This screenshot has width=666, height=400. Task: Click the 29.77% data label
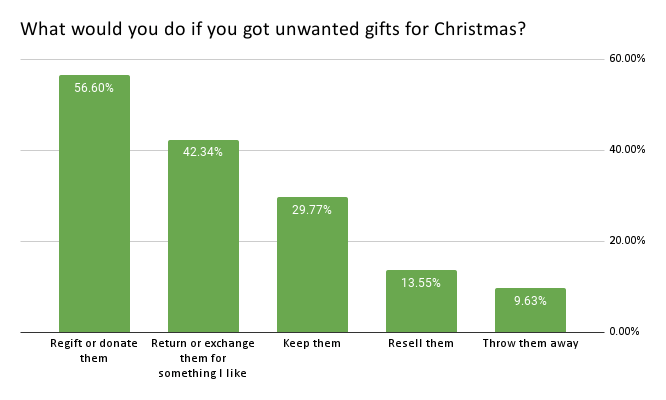pos(312,210)
